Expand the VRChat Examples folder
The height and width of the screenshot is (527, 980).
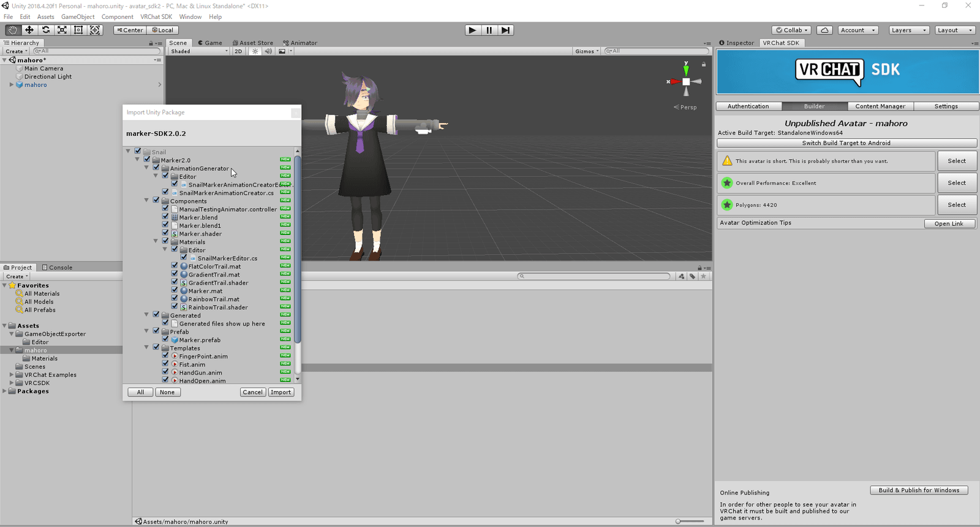(x=12, y=375)
